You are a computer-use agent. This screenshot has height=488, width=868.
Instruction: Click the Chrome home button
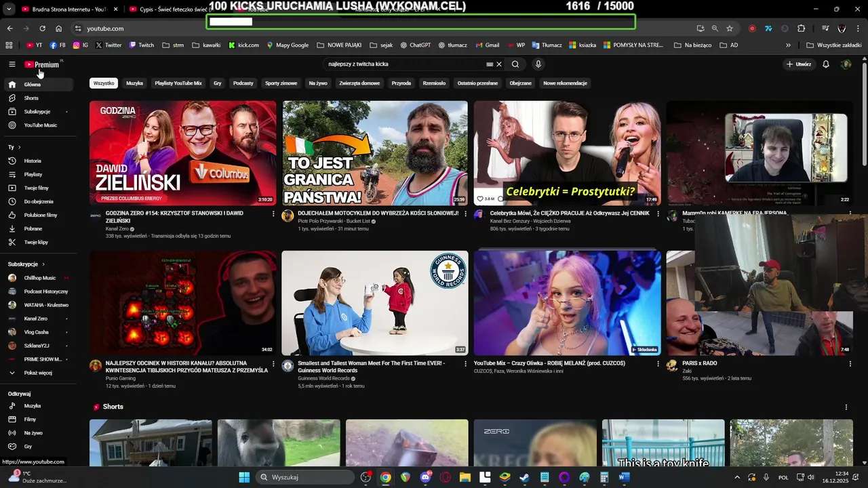(x=59, y=28)
